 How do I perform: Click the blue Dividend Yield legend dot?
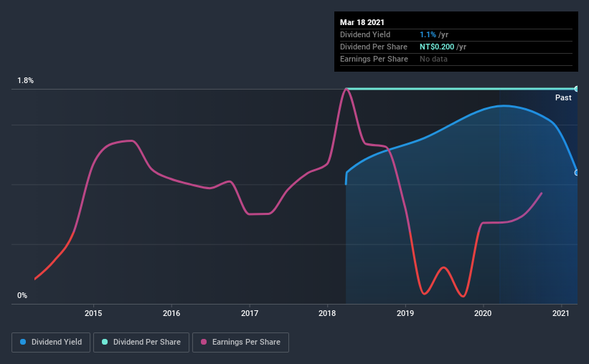click(x=23, y=342)
